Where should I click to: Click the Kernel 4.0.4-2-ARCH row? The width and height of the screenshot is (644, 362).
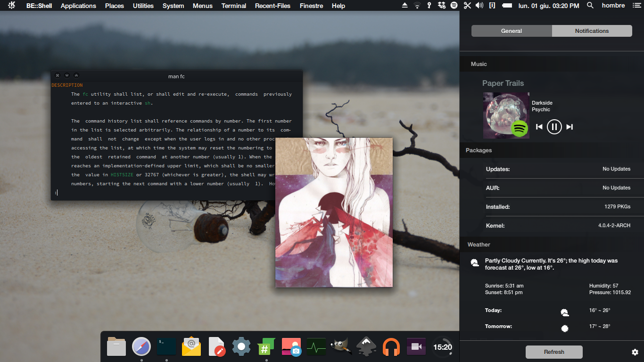558,225
